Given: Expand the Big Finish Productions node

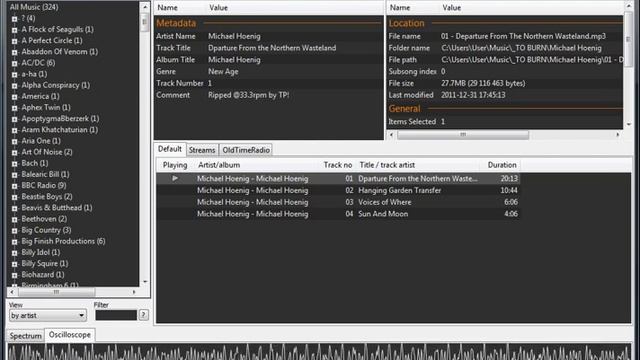Looking at the screenshot, I should (x=14, y=242).
